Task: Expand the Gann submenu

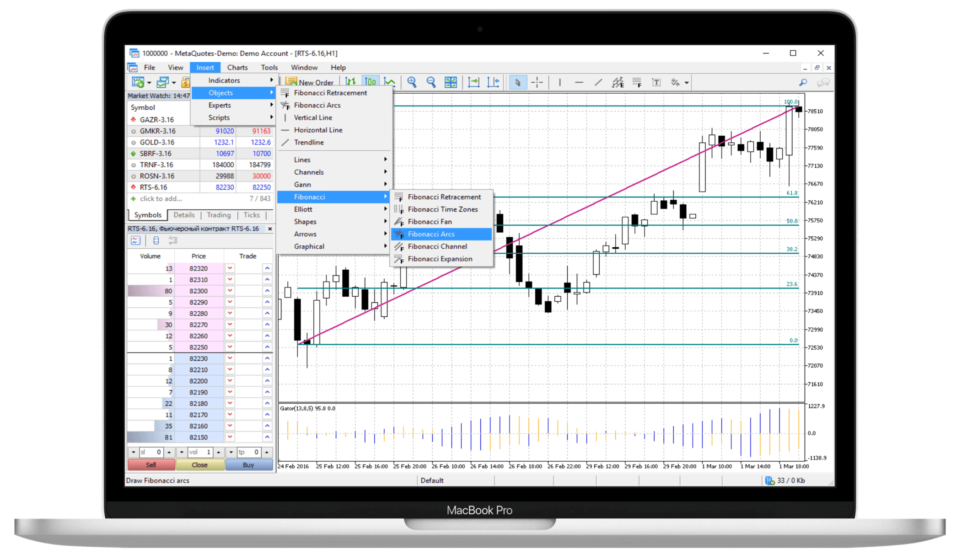Action: point(335,184)
